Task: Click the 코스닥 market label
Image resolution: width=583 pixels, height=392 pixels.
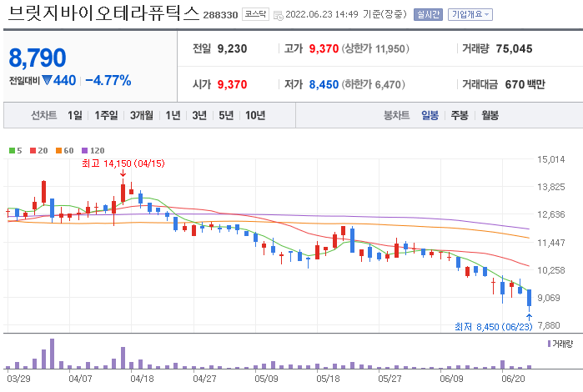Action: tap(255, 14)
